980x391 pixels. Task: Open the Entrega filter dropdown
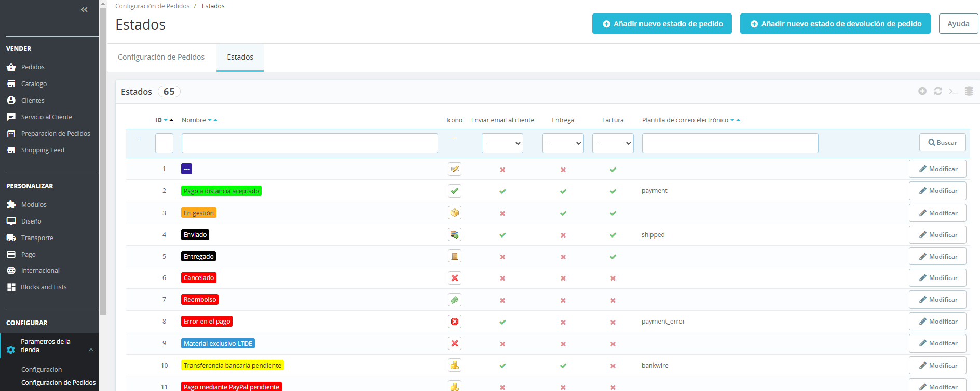pyautogui.click(x=563, y=143)
